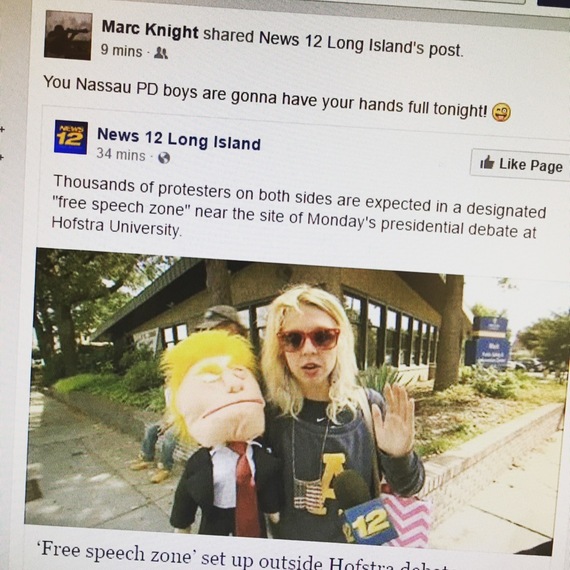This screenshot has width=570, height=570.
Task: Open the protester with puppet photo
Action: (x=294, y=400)
